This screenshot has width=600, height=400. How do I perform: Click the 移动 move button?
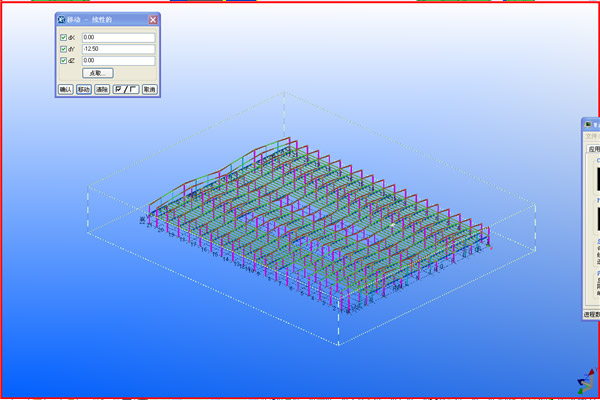(x=84, y=89)
